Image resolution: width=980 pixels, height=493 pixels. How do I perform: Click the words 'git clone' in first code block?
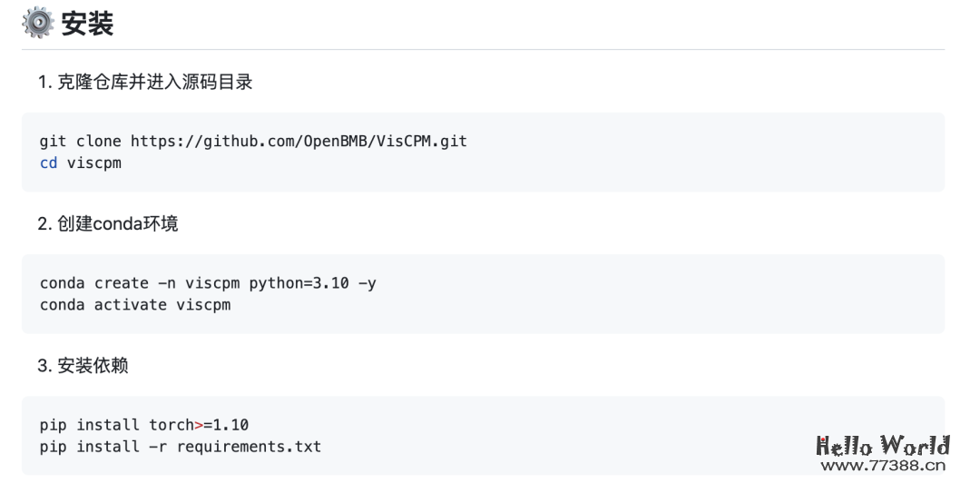[81, 142]
